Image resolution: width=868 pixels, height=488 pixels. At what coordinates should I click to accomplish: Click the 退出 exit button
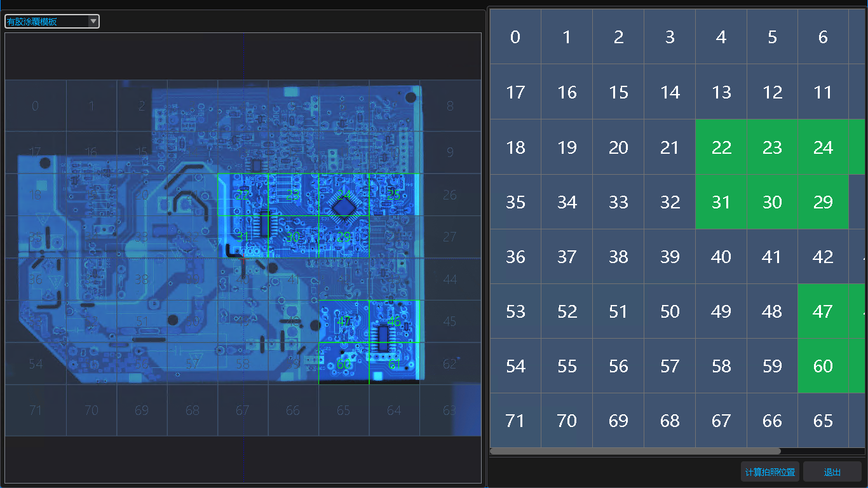click(x=832, y=472)
